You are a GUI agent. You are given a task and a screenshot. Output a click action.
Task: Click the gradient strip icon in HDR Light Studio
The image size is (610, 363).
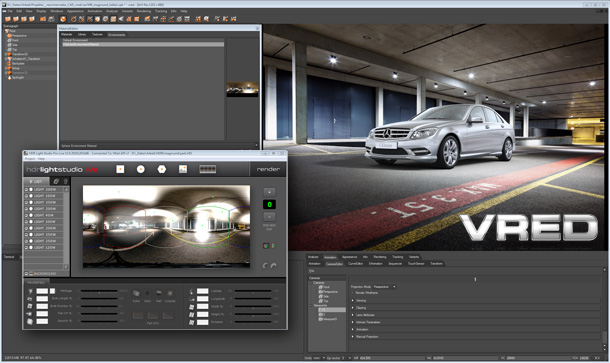(x=208, y=169)
